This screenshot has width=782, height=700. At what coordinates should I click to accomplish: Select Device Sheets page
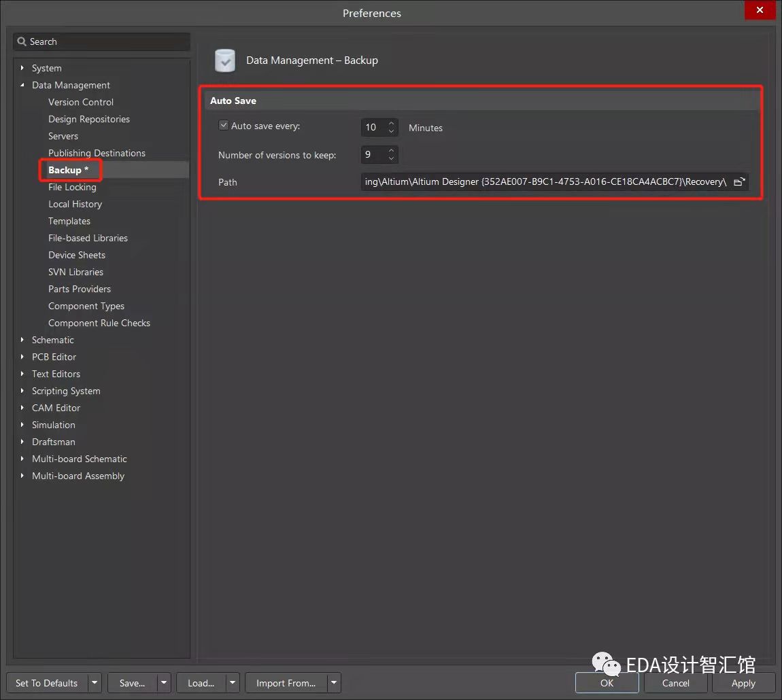pyautogui.click(x=77, y=255)
